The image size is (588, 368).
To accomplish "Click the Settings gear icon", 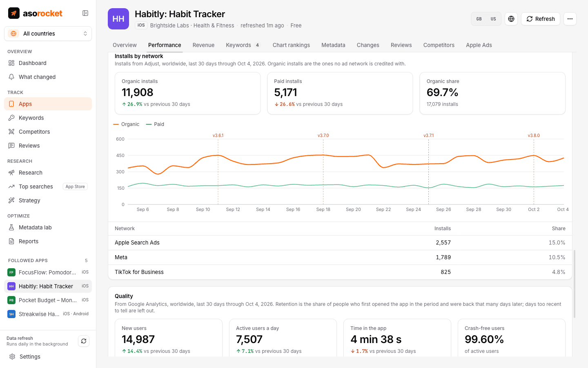I will [x=12, y=357].
